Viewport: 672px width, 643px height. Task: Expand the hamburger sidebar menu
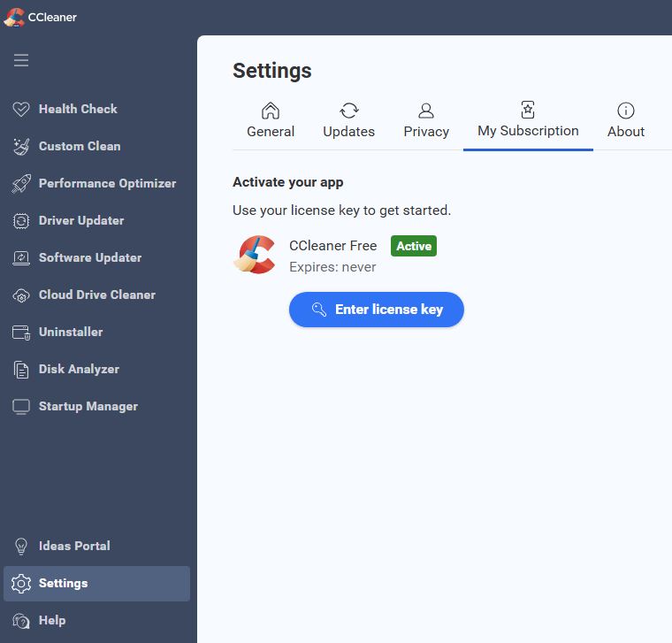21,60
